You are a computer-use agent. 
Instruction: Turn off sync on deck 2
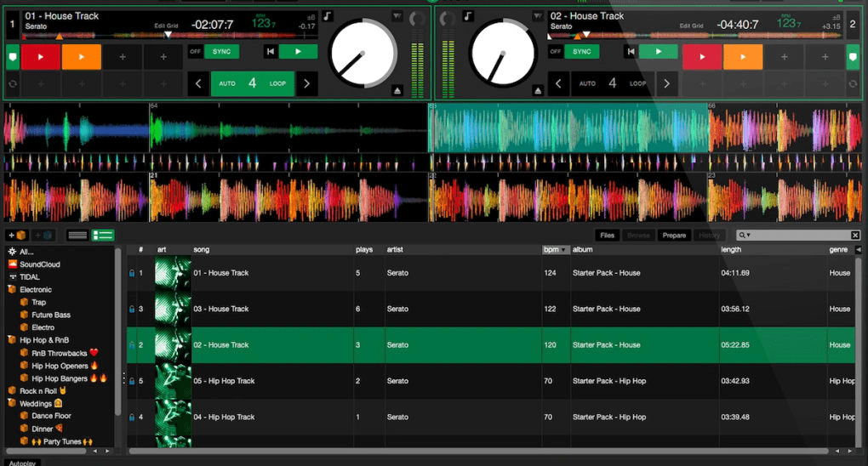point(555,52)
